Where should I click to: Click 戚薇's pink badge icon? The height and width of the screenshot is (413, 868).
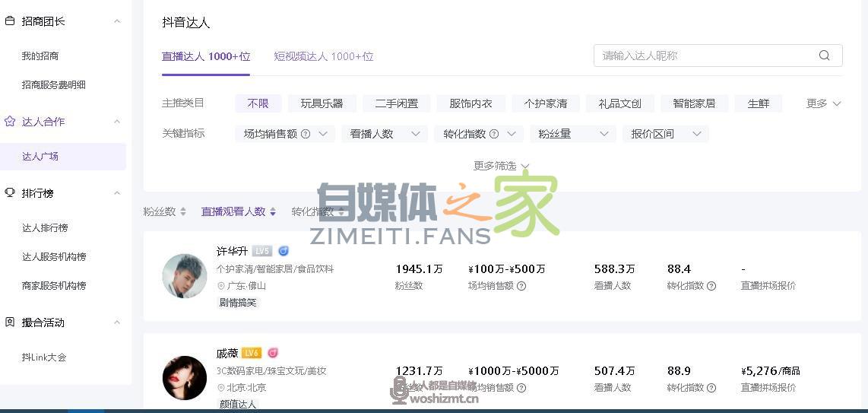point(272,353)
